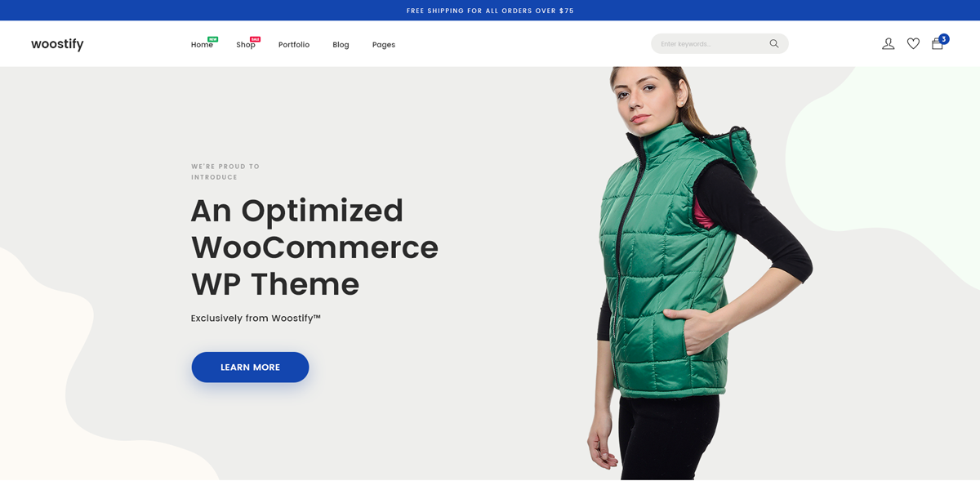Click the green NEW badge on Home
The width and height of the screenshot is (980, 490).
[213, 38]
